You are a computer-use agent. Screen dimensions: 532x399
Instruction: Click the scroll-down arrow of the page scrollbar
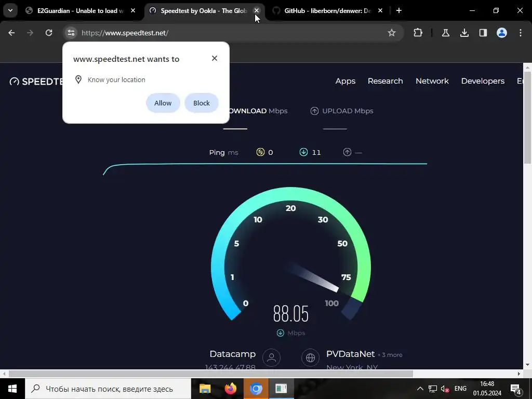point(527,365)
